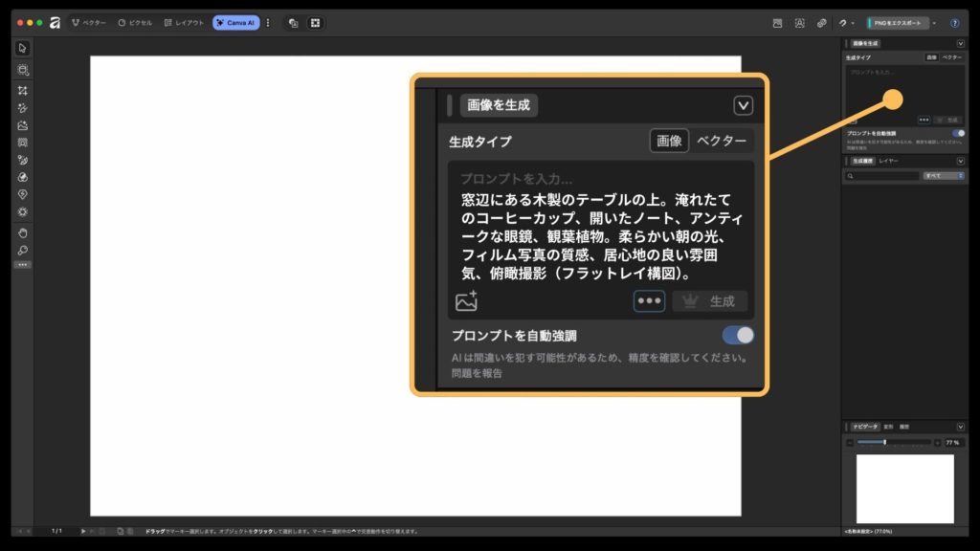This screenshot has height=551, width=980.
Task: Switch to the ピクセル studio tab
Action: click(135, 23)
